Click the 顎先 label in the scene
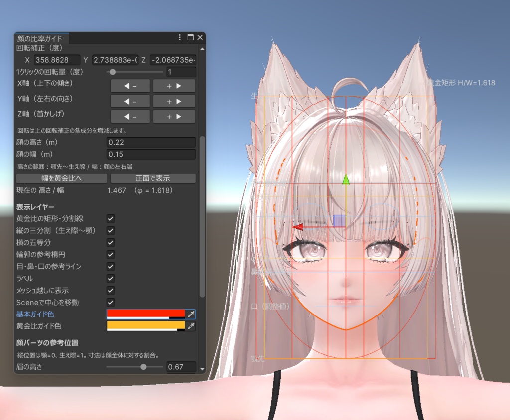Image resolution: width=510 pixels, height=420 pixels. (257, 359)
